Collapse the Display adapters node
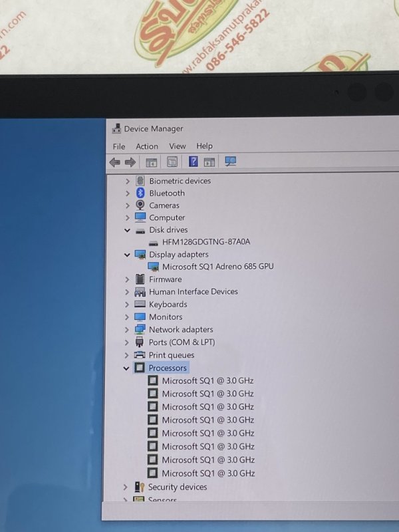399x532 pixels. (127, 255)
